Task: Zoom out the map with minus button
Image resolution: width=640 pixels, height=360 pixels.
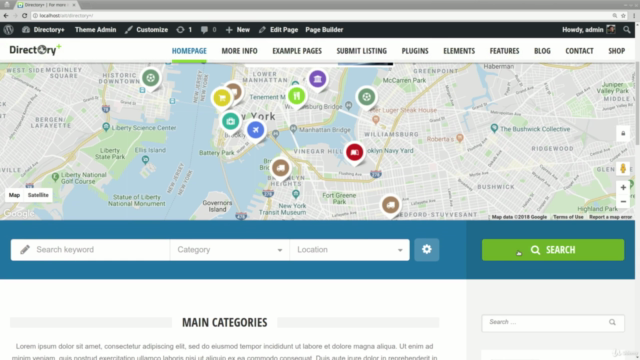Action: point(623,202)
